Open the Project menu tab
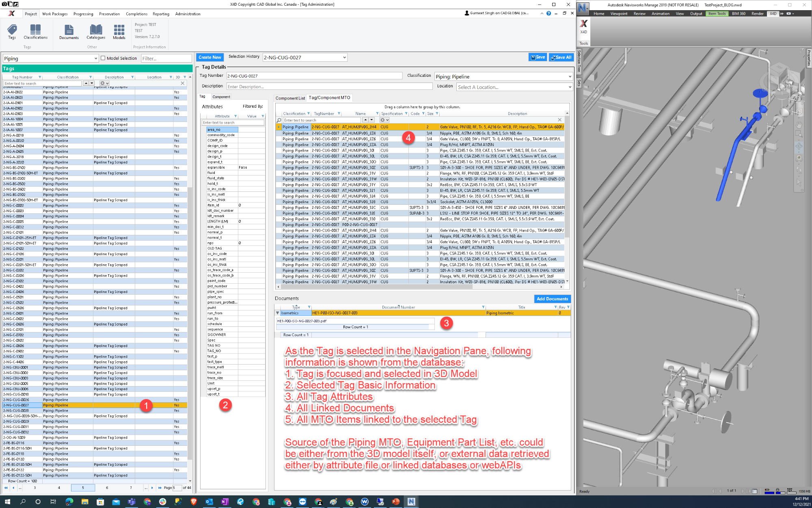Viewport: 812px width, 508px height. coord(31,14)
